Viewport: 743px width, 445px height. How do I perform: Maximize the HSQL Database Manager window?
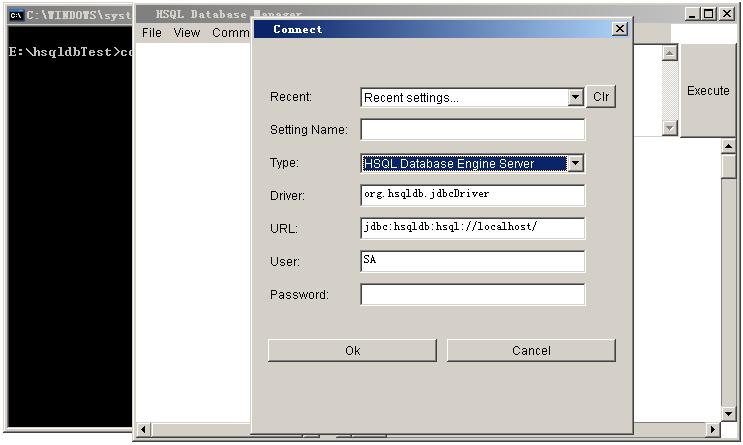(709, 14)
